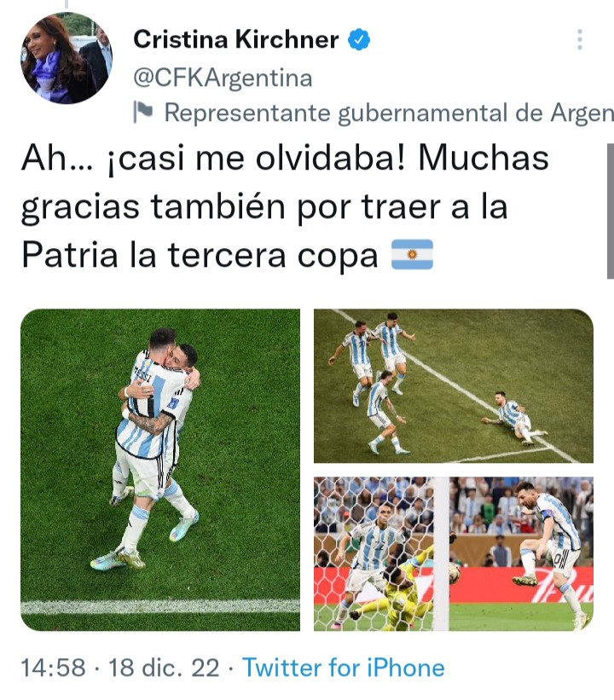Viewport: 614px width, 700px height.
Task: Click the white pitch line in left photo
Action: pyautogui.click(x=160, y=606)
